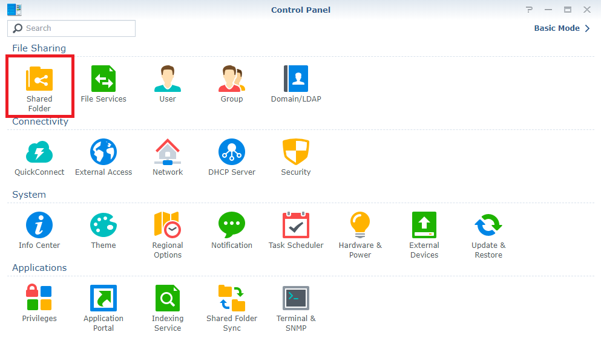Open External Access settings

click(x=103, y=153)
